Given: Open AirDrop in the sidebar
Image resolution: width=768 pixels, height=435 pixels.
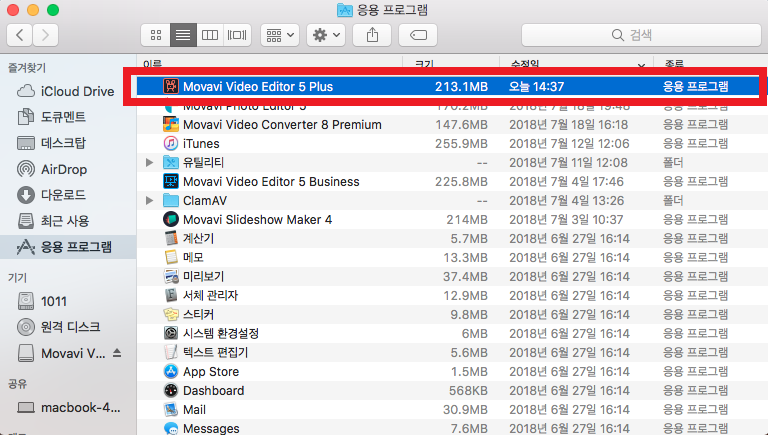Looking at the screenshot, I should point(52,169).
